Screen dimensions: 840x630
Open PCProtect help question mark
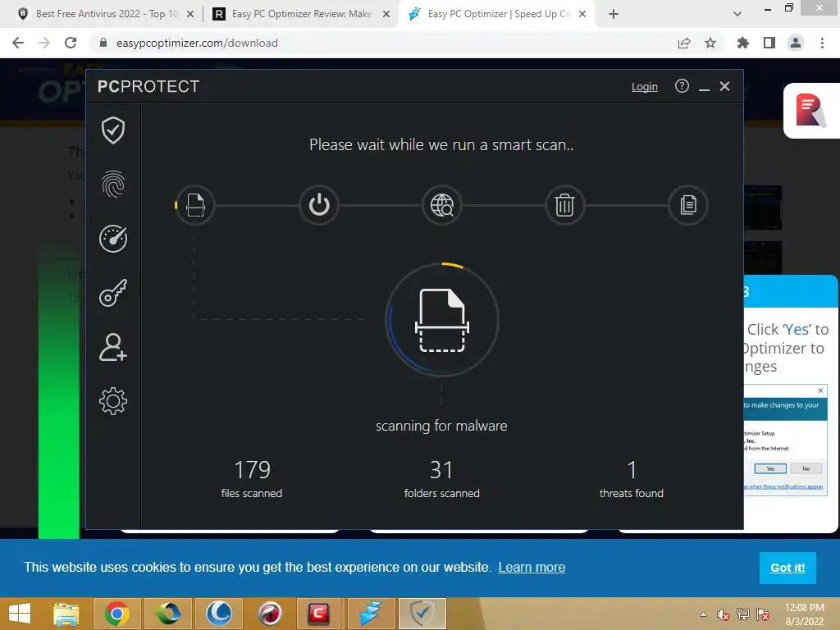click(682, 85)
